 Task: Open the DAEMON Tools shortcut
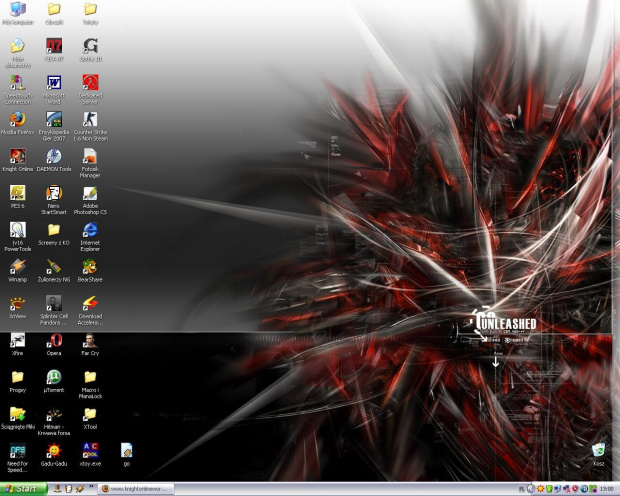pyautogui.click(x=54, y=160)
